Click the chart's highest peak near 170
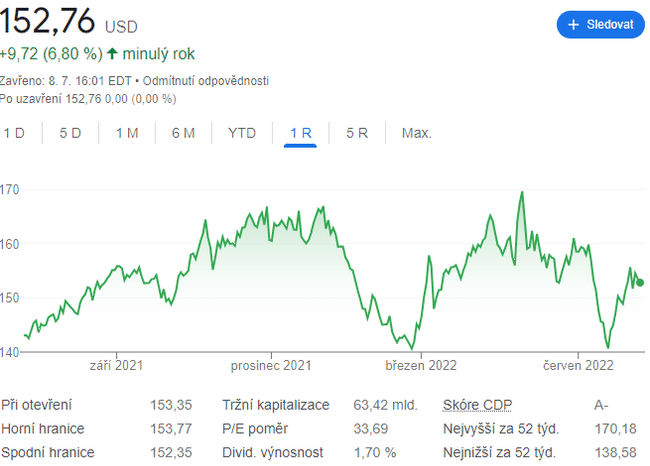Viewport: 650px width, 466px height. coord(522,193)
